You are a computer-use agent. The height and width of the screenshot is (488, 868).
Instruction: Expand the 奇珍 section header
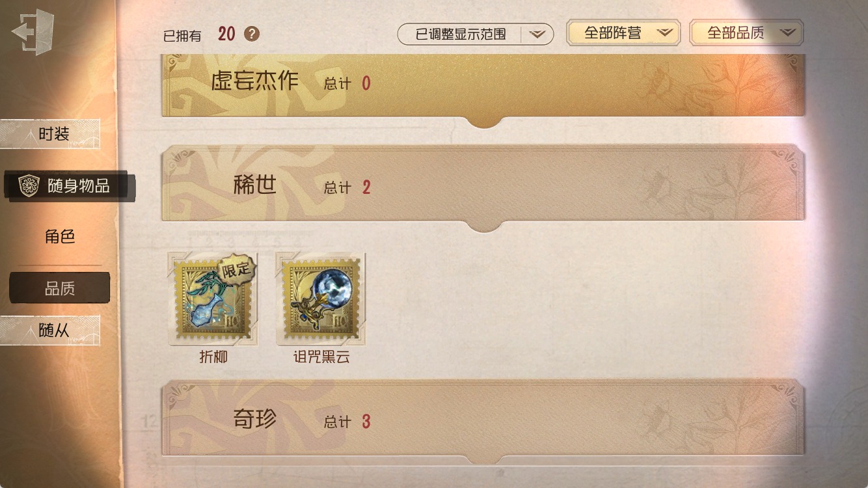pyautogui.click(x=483, y=422)
